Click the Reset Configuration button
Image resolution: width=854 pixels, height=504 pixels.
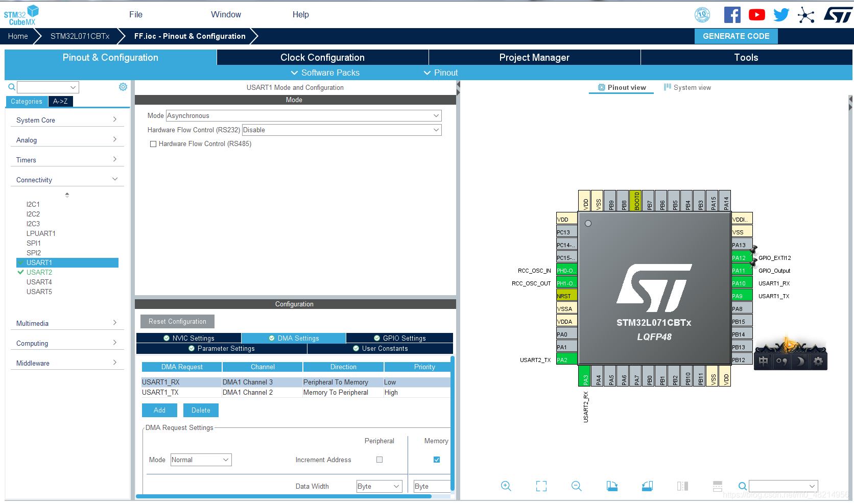[177, 321]
